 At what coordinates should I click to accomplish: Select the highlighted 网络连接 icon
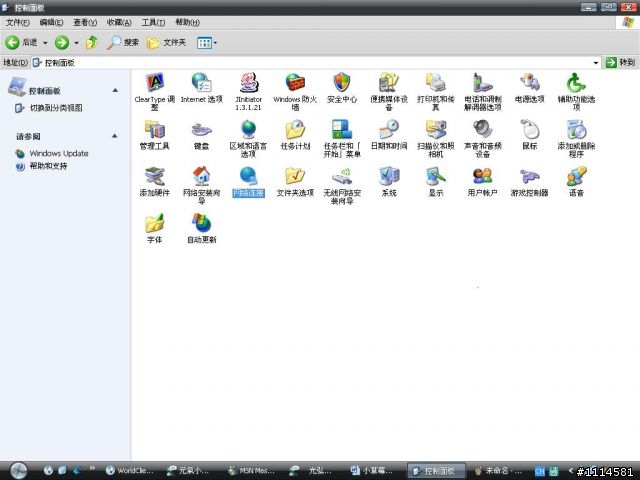pos(248,182)
